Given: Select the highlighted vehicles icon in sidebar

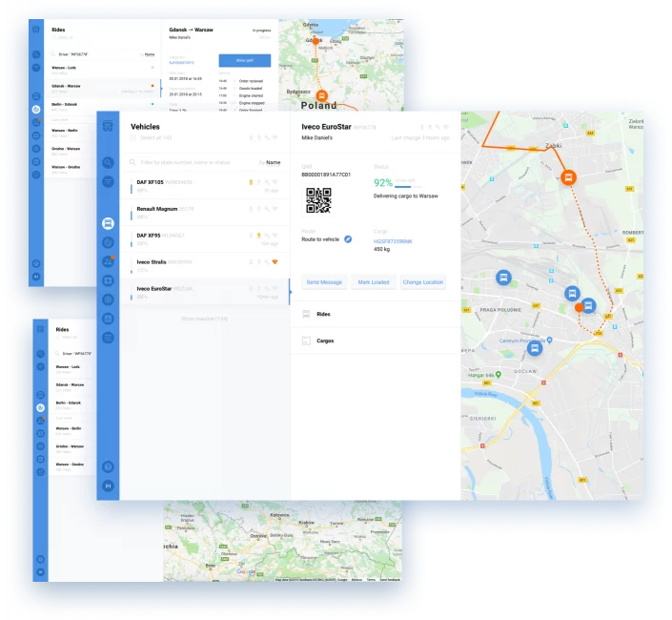Looking at the screenshot, I should [x=108, y=223].
